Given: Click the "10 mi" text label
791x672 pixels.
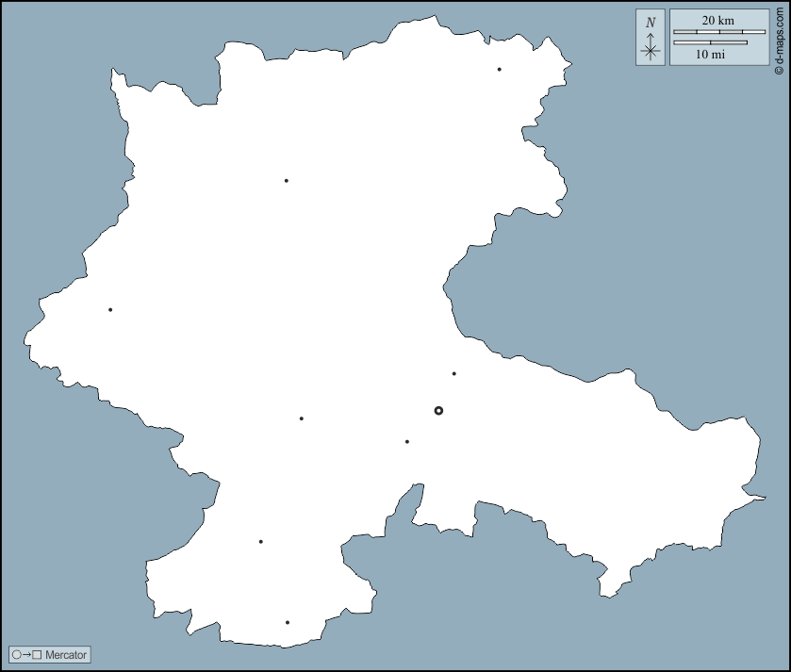Looking at the screenshot, I should [711, 55].
